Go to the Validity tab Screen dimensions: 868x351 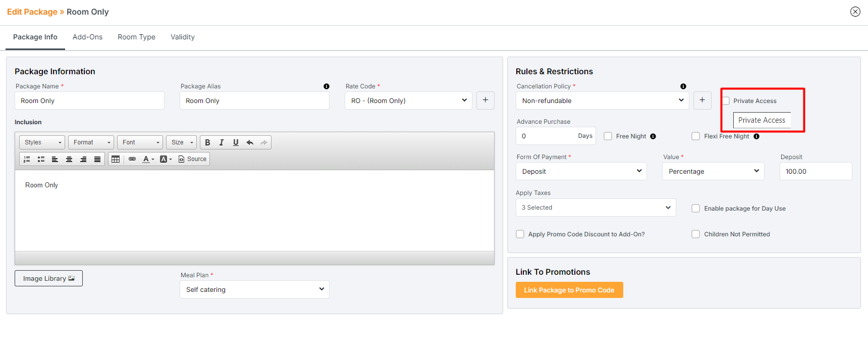pyautogui.click(x=182, y=37)
